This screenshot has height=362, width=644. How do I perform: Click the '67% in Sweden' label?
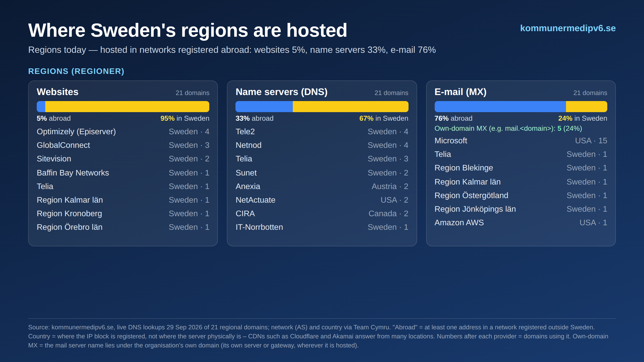pos(384,118)
